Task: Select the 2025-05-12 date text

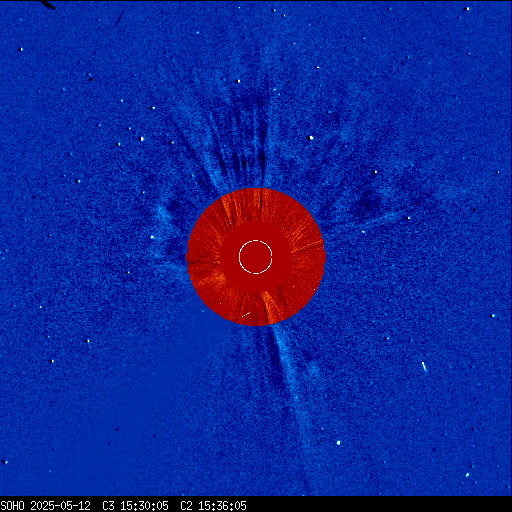Action: point(61,506)
